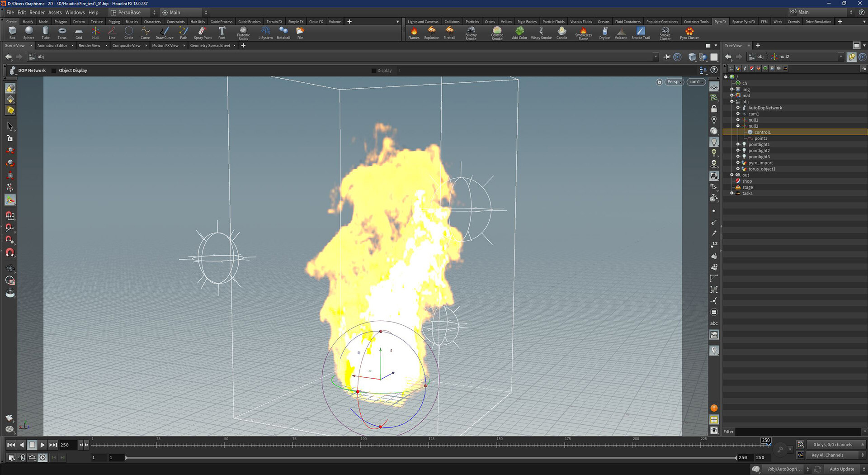This screenshot has height=475, width=868.
Task: Click the 250 frame marker on the timeline
Action: click(x=766, y=441)
